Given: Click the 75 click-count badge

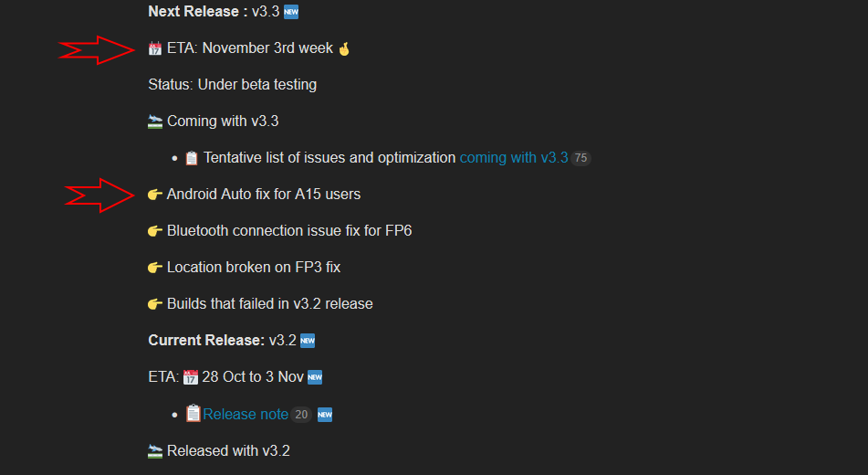Looking at the screenshot, I should pyautogui.click(x=580, y=158).
